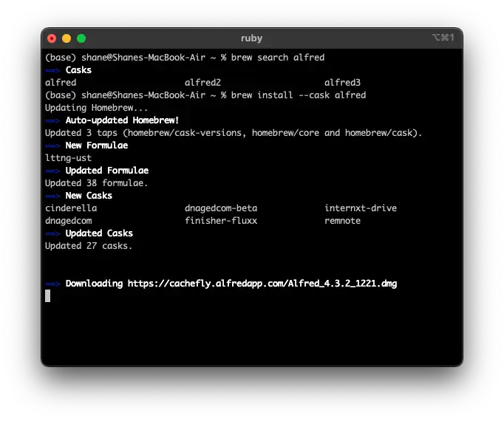The height and width of the screenshot is (421, 504).
Task: Select 'alfred2' cask search result
Action: pyautogui.click(x=202, y=83)
